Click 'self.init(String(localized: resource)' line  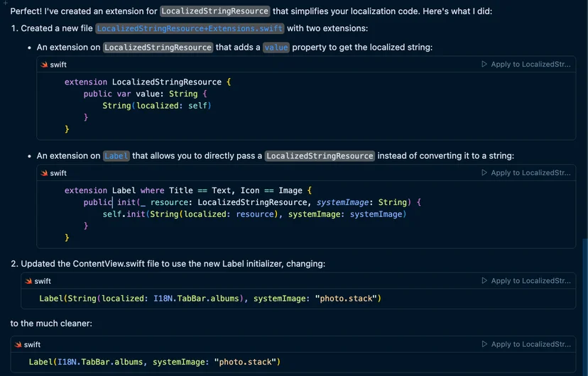(255, 214)
